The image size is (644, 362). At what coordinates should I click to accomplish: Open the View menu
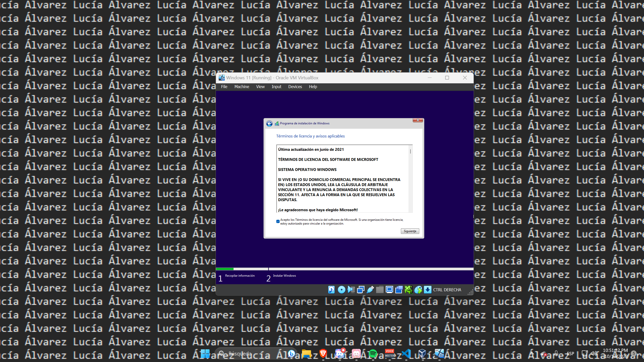(260, 87)
